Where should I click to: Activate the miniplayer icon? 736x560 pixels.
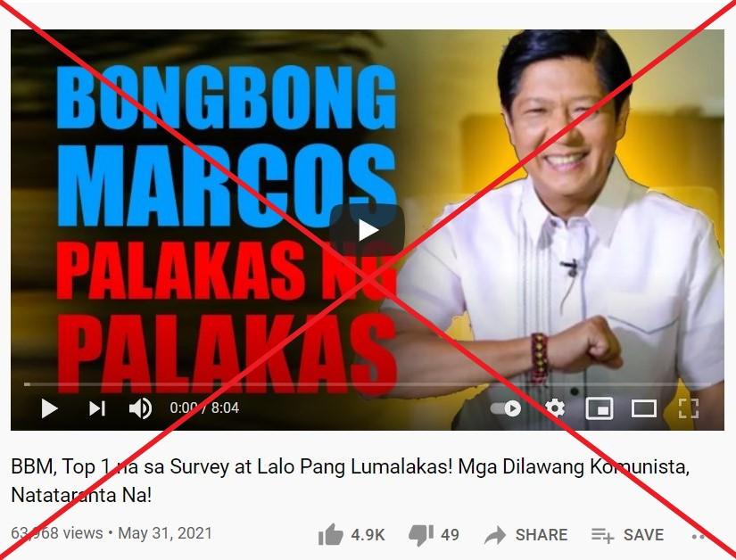(x=600, y=408)
